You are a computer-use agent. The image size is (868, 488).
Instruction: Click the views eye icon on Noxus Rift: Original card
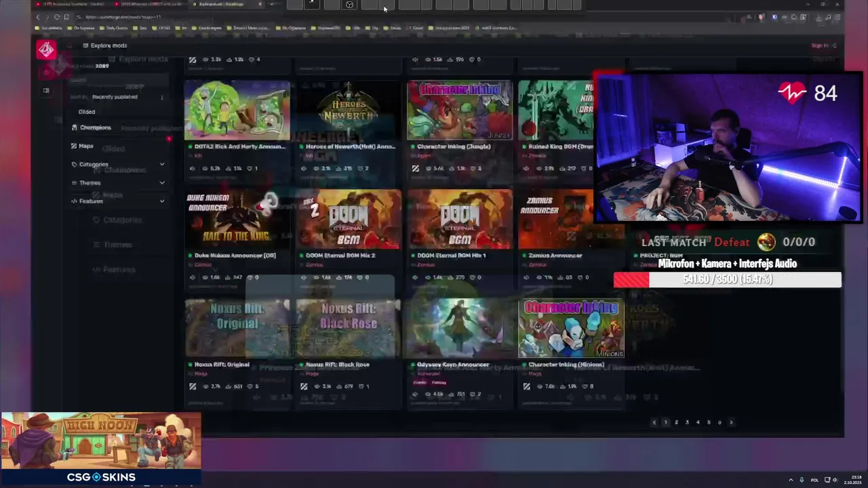pyautogui.click(x=205, y=386)
